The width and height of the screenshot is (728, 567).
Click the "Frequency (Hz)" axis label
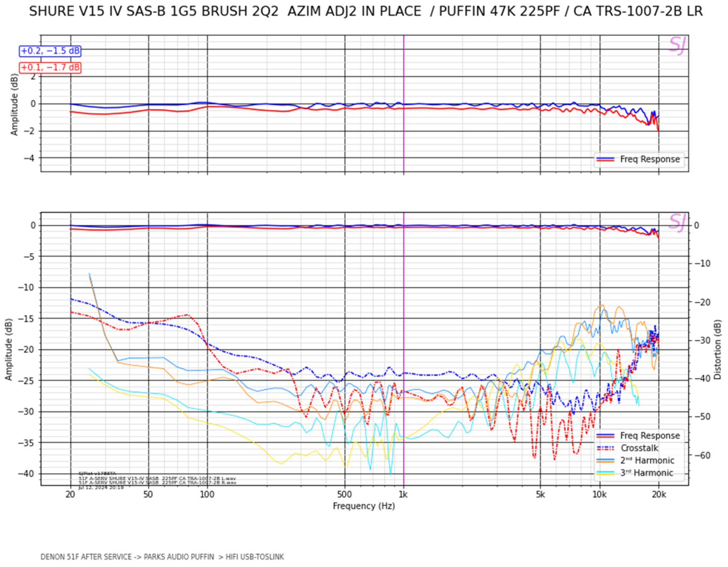point(364,506)
